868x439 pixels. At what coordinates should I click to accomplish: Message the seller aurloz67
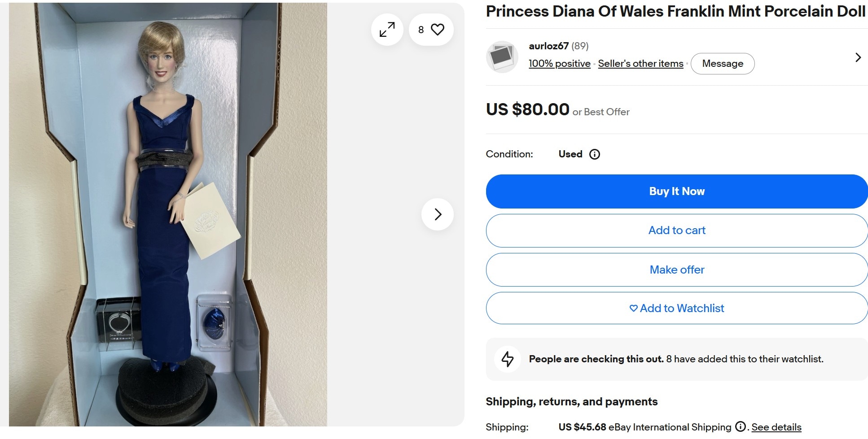click(x=723, y=64)
